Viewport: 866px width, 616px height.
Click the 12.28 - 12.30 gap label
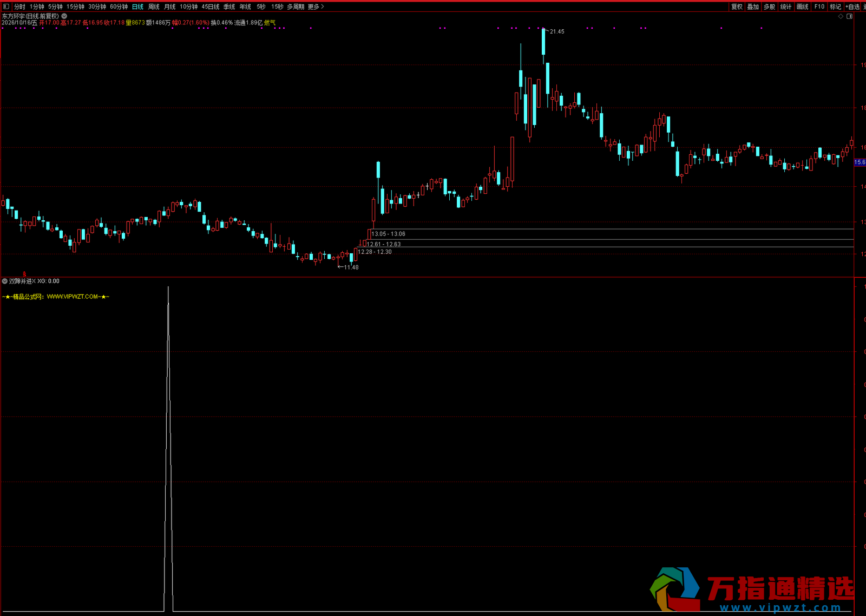coord(375,252)
